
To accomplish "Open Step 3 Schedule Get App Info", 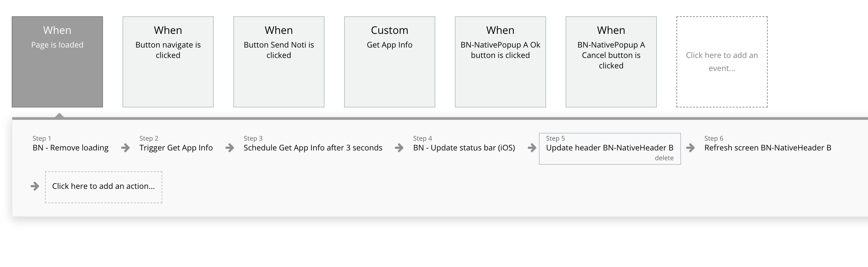I will (313, 148).
